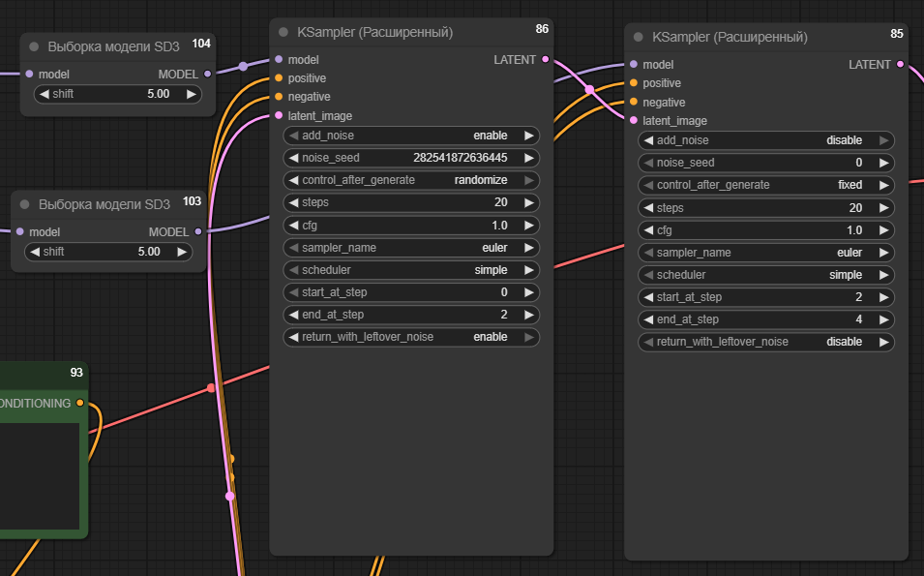
Task: Click the CONDITIONING output port on node 93
Action: [80, 403]
